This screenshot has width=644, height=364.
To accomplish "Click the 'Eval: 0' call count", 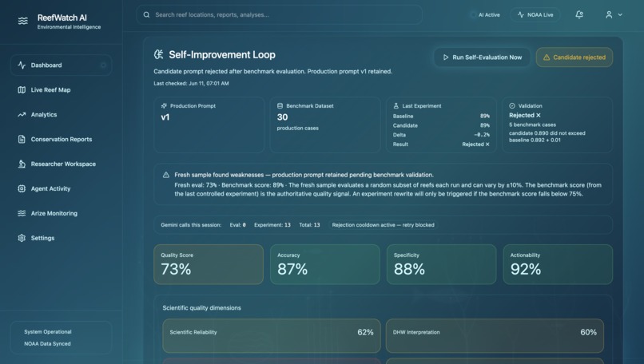I will coord(238,225).
